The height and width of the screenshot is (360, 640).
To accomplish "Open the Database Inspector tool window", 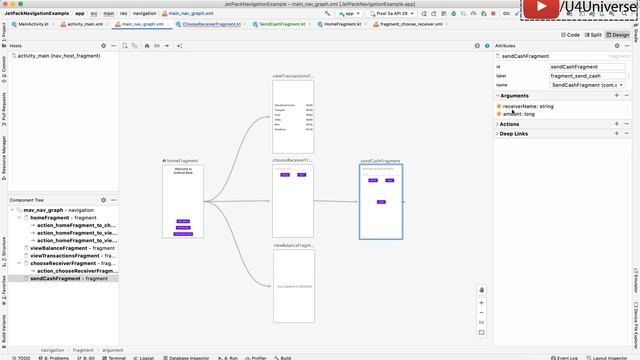I will pos(186,358).
